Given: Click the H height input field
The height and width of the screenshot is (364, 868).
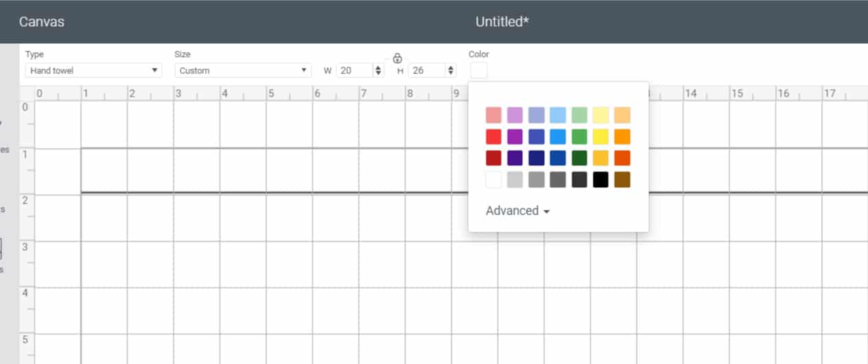Looking at the screenshot, I should pyautogui.click(x=426, y=70).
